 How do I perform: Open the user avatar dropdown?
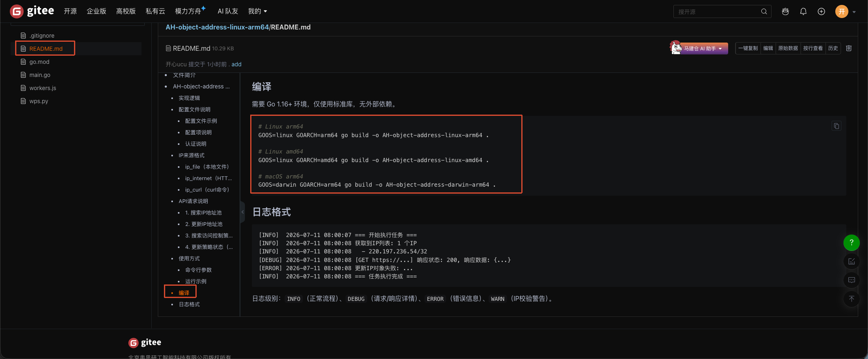(x=845, y=11)
